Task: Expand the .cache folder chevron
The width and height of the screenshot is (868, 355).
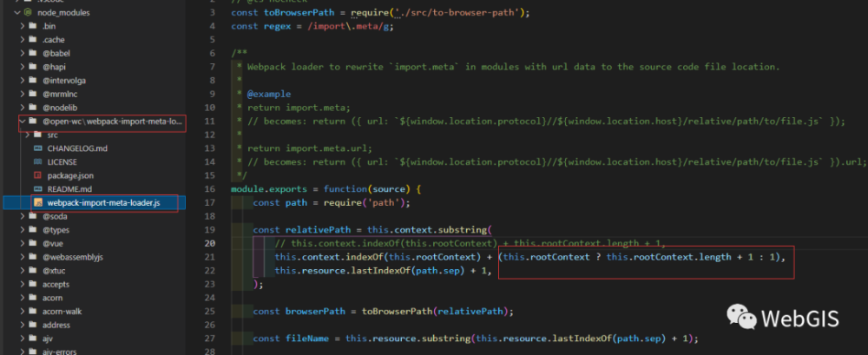Action: pyautogui.click(x=23, y=39)
